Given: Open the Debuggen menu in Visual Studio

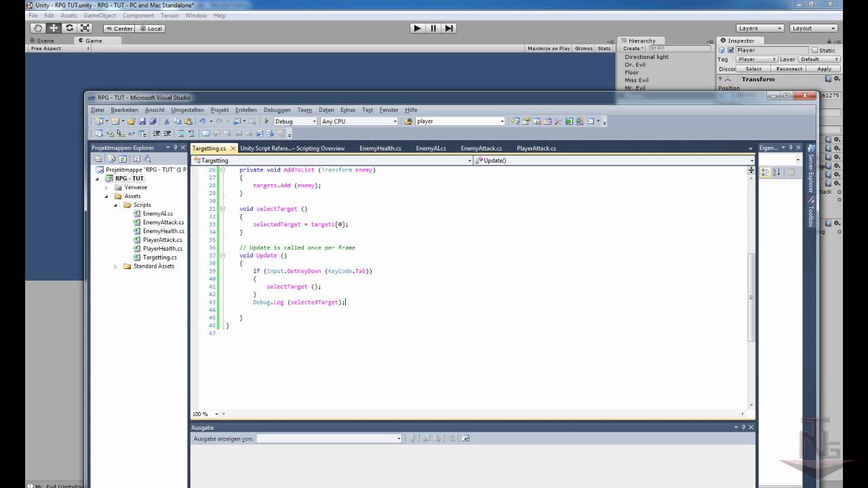Looking at the screenshot, I should (x=277, y=110).
